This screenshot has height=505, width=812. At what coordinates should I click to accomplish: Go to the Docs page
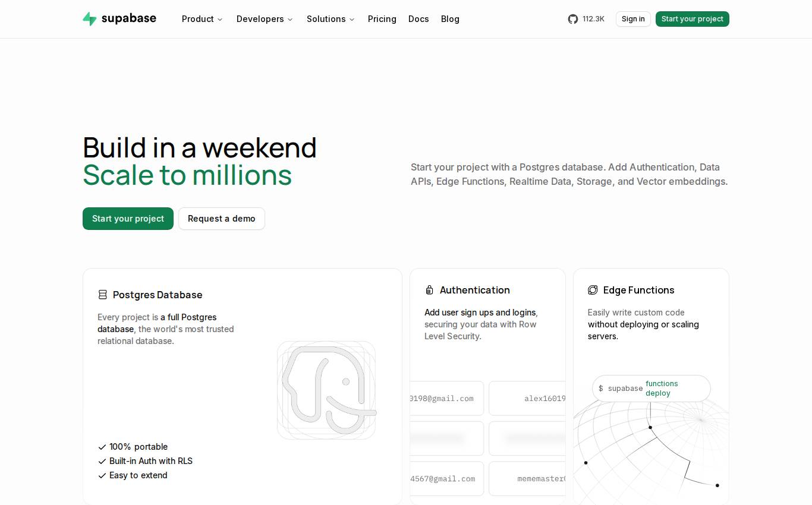pos(418,19)
